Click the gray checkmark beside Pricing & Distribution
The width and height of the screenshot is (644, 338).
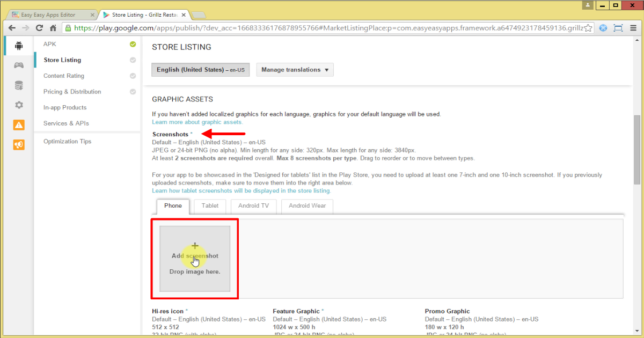(133, 92)
